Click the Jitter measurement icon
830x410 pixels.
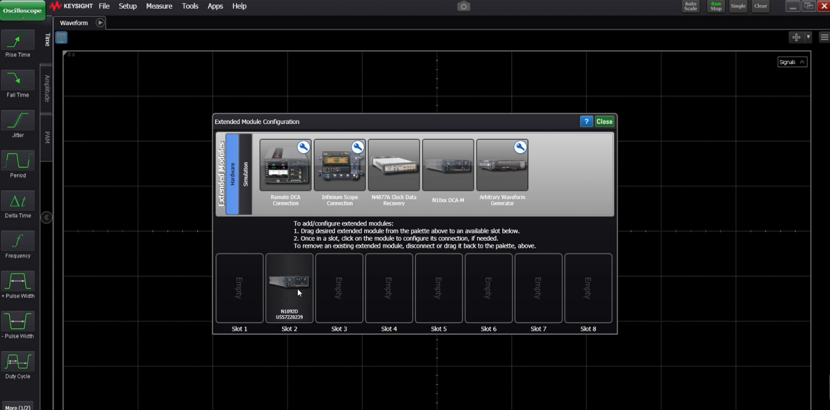tap(17, 123)
